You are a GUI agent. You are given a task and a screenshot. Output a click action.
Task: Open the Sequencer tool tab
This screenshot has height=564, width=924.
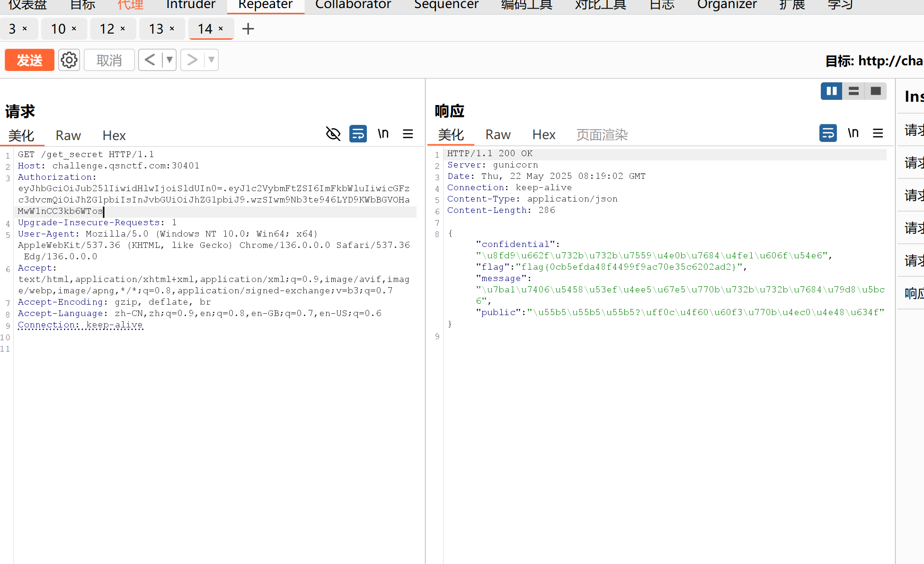coord(446,5)
